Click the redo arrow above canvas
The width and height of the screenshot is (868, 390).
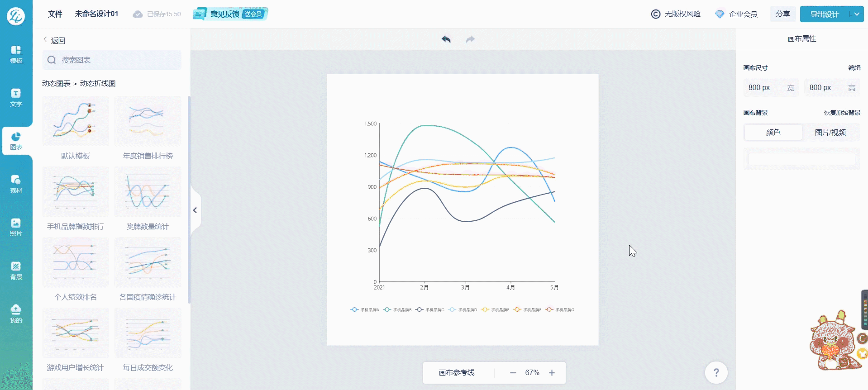point(470,39)
